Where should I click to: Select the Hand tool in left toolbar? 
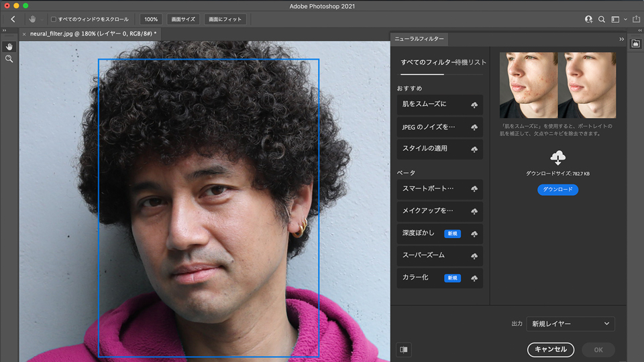coord(9,46)
